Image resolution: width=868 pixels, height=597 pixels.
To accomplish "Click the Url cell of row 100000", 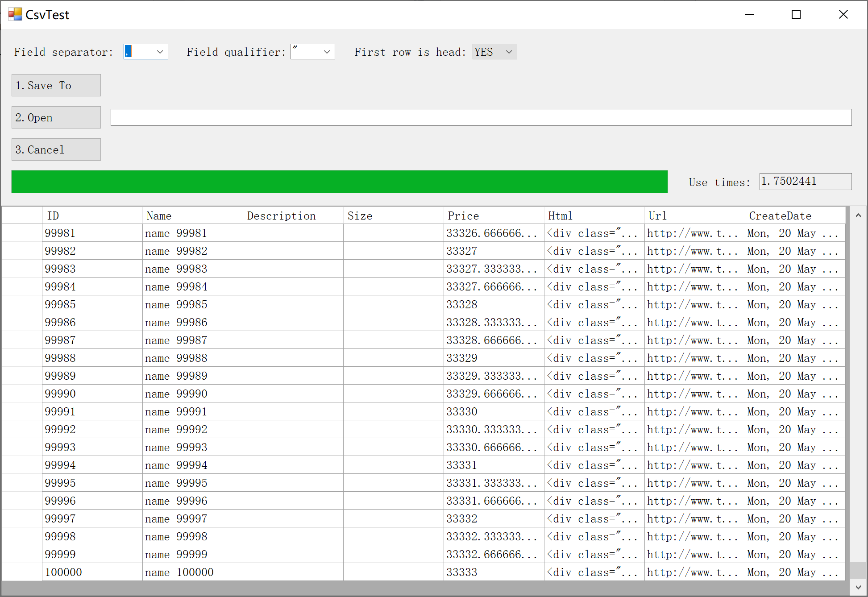I will point(694,572).
